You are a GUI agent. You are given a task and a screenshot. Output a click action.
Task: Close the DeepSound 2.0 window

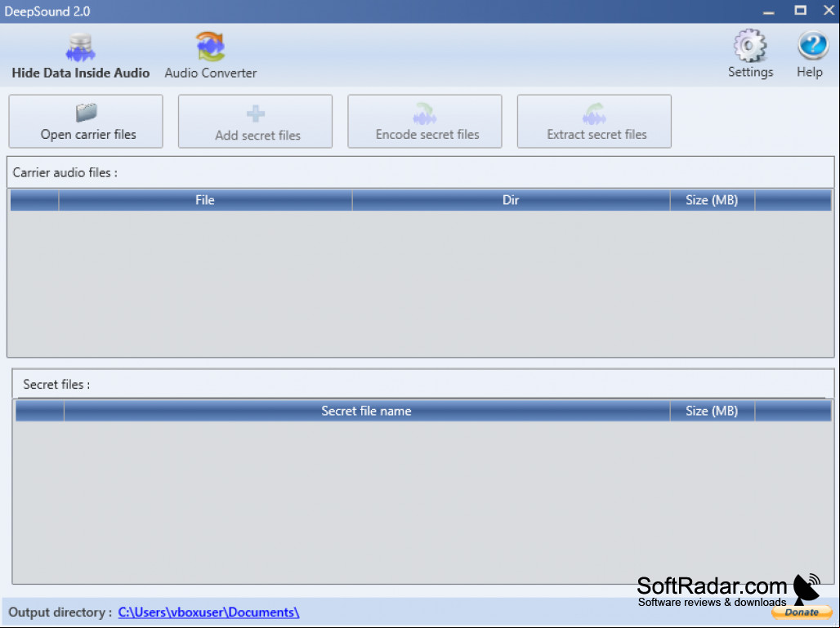[829, 10]
